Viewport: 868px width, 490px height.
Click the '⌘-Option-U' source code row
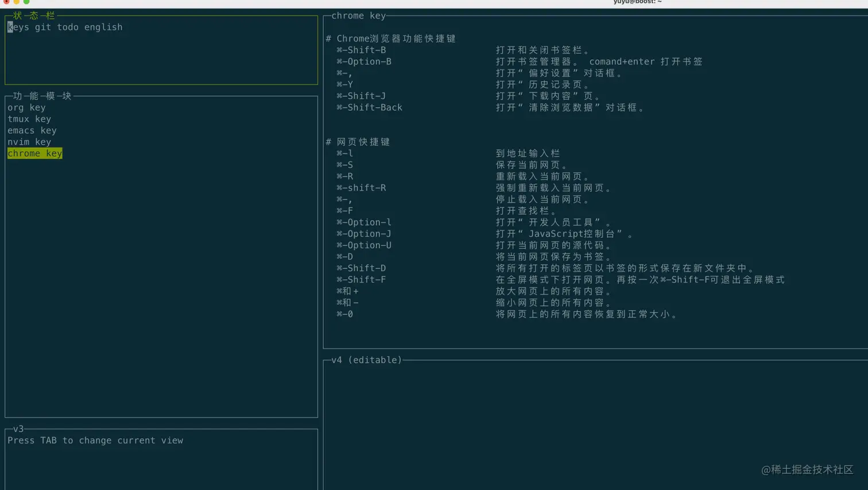point(474,245)
